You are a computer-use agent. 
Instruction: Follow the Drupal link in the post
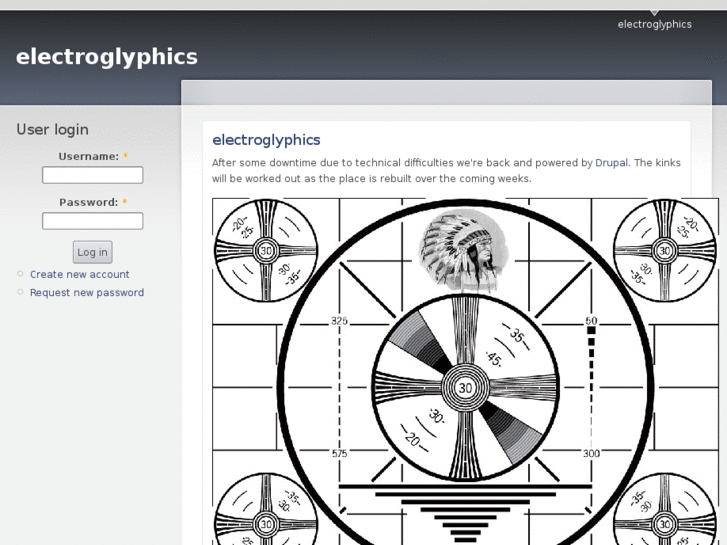pyautogui.click(x=612, y=163)
